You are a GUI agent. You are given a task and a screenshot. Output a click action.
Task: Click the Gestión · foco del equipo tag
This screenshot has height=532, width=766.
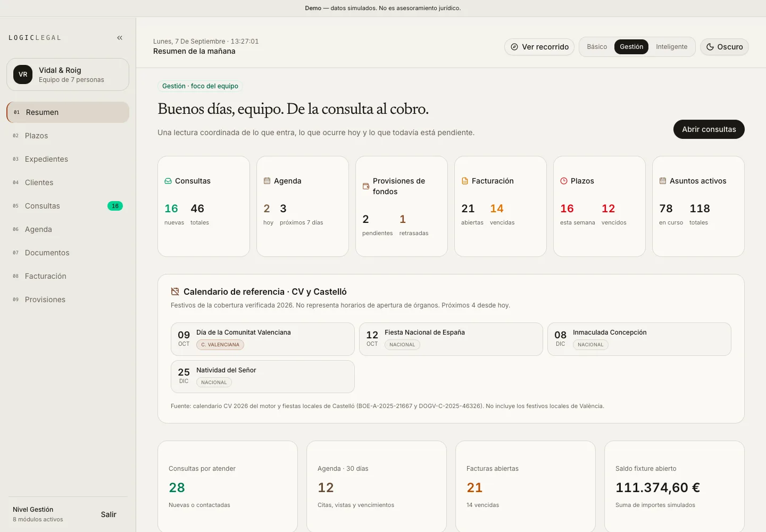pyautogui.click(x=200, y=86)
